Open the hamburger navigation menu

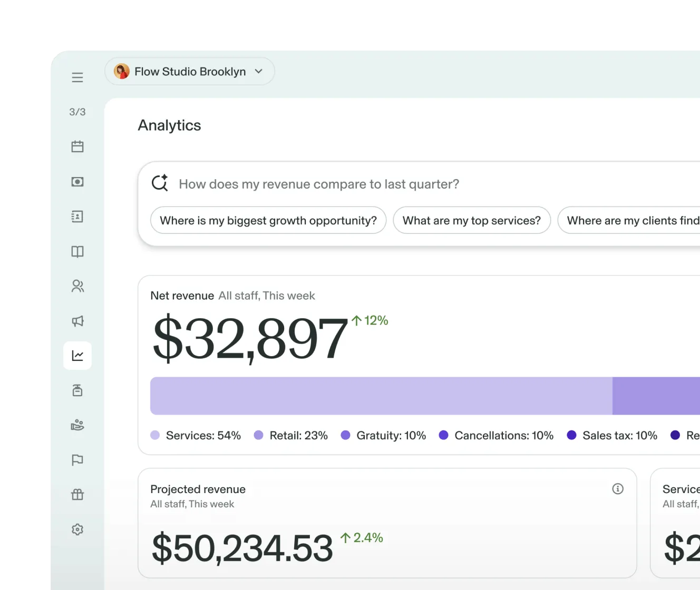click(77, 77)
